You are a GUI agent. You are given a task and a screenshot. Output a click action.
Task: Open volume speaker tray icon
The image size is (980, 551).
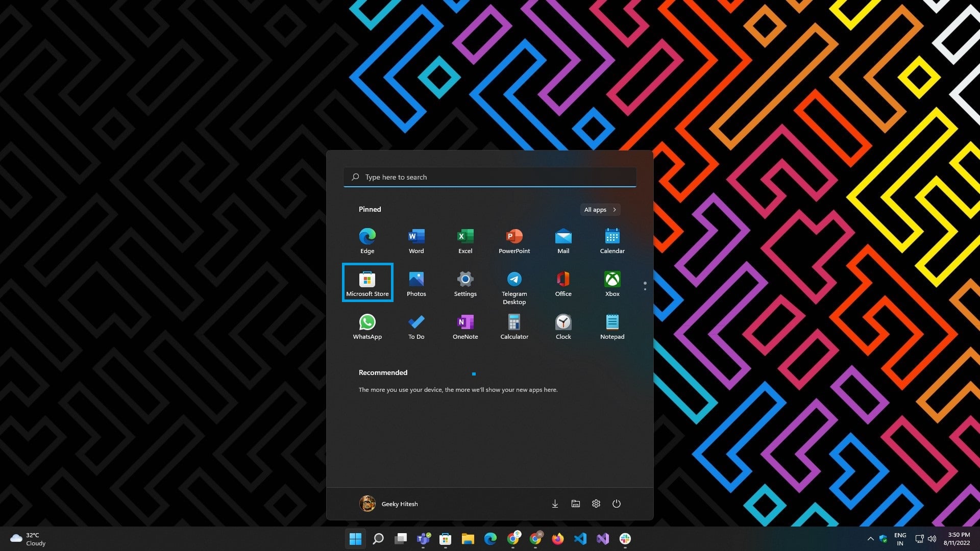[x=932, y=539]
